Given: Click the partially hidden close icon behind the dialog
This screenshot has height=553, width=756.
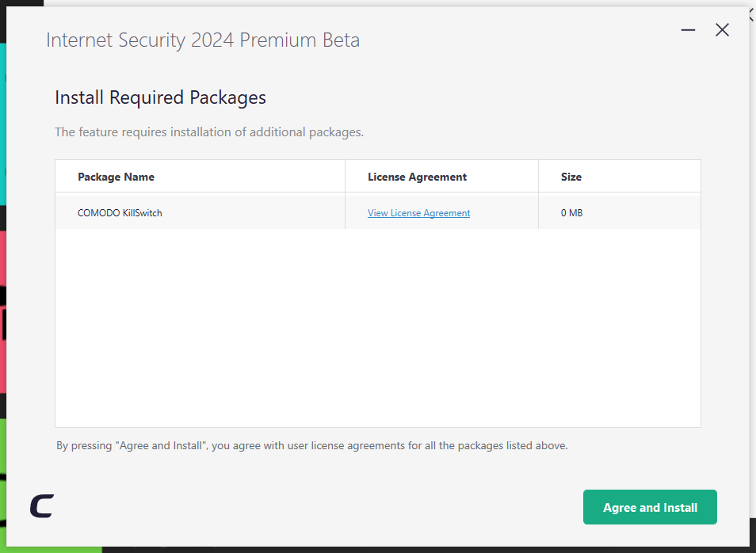Looking at the screenshot, I should (752, 14).
